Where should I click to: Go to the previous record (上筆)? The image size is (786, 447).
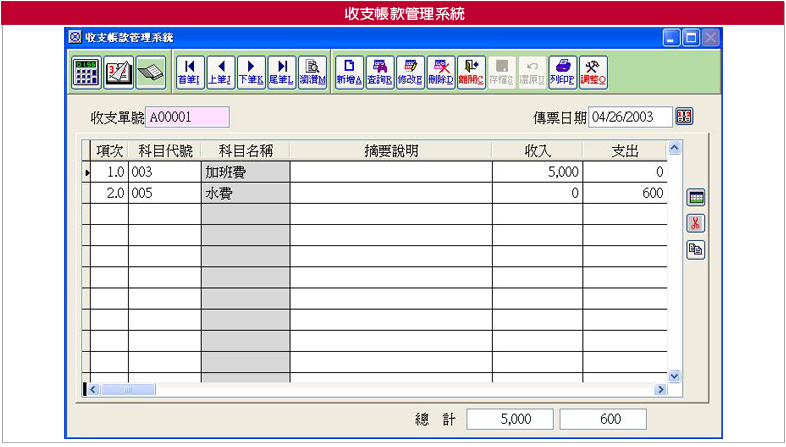219,72
